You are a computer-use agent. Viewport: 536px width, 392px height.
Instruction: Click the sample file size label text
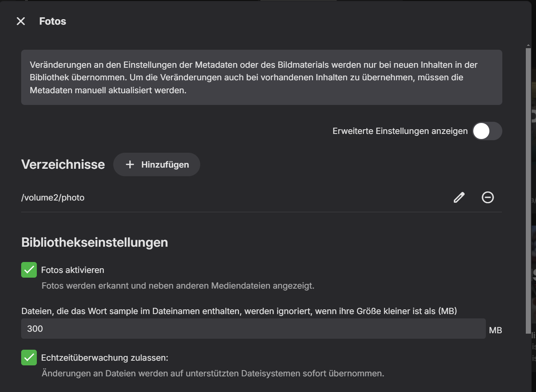[239, 311]
